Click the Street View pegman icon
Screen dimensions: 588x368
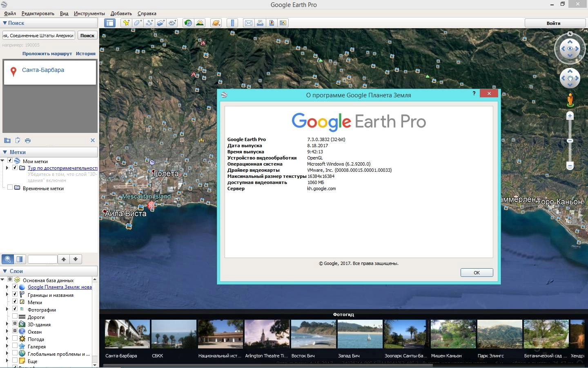[x=570, y=100]
